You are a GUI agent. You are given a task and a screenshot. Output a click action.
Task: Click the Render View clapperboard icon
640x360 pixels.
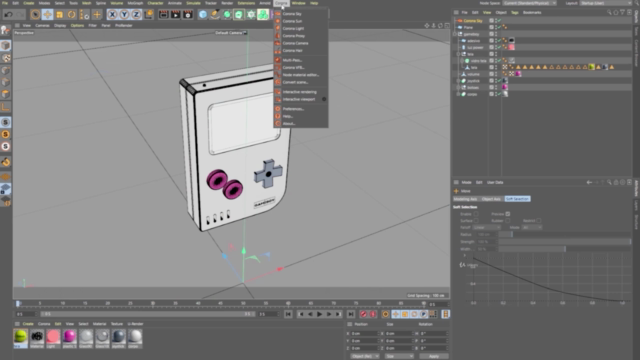(x=164, y=15)
